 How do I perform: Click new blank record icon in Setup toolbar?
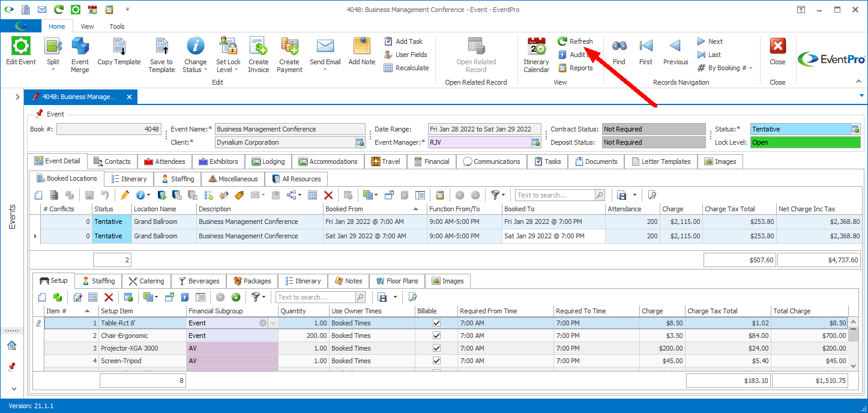click(41, 297)
